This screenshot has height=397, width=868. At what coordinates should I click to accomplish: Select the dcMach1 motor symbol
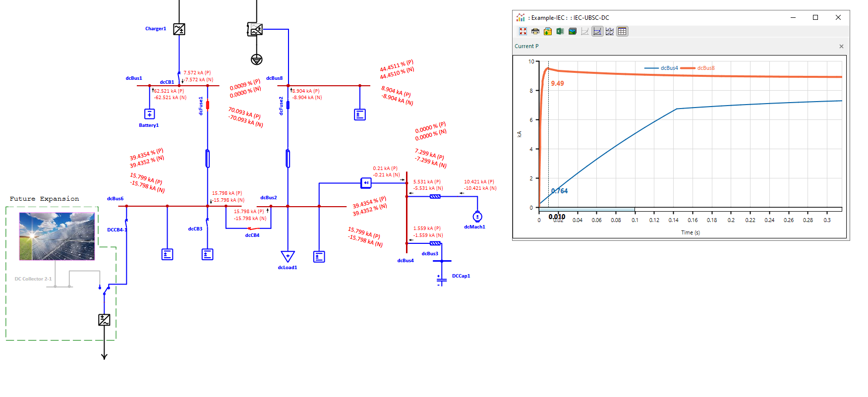[x=477, y=217]
